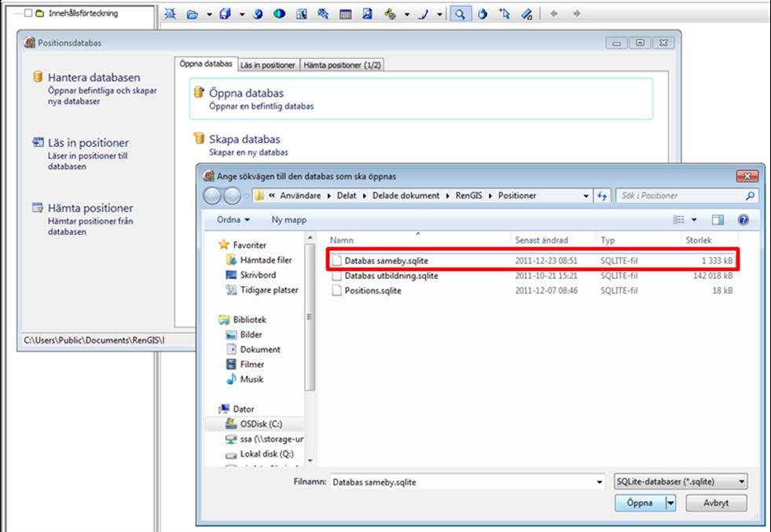Image resolution: width=771 pixels, height=532 pixels.
Task: Select Läs in positioner in the left panel
Action: point(81,154)
